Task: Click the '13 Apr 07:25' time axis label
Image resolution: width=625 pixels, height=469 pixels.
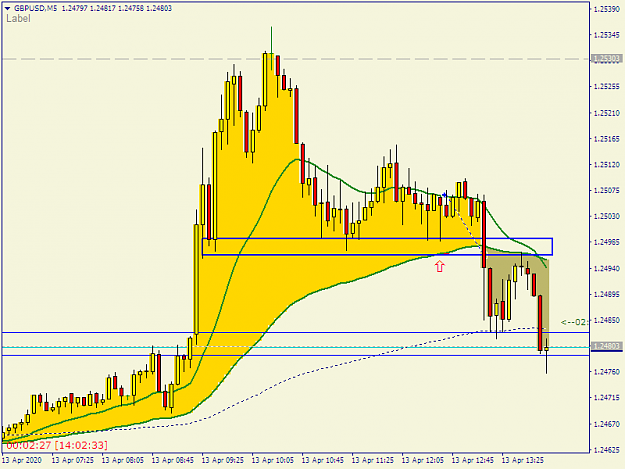Action: 73,460
